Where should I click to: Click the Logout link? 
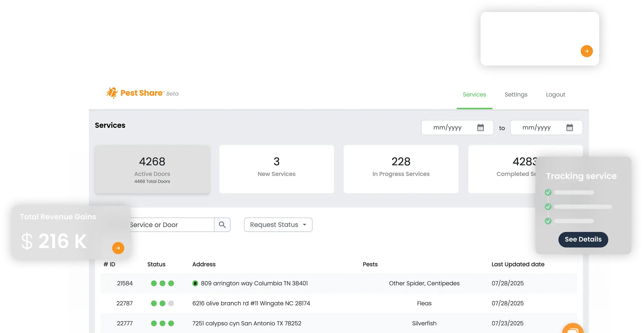tap(555, 95)
